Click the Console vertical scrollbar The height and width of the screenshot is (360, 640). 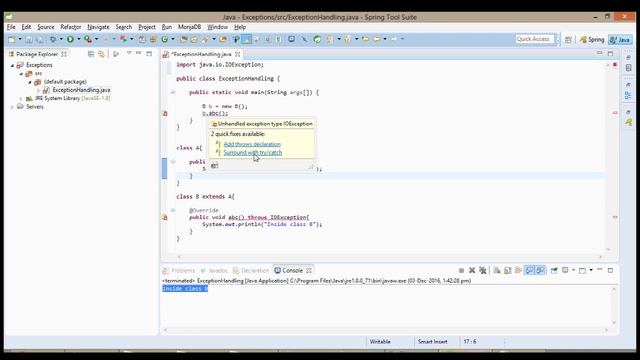[x=614, y=306]
